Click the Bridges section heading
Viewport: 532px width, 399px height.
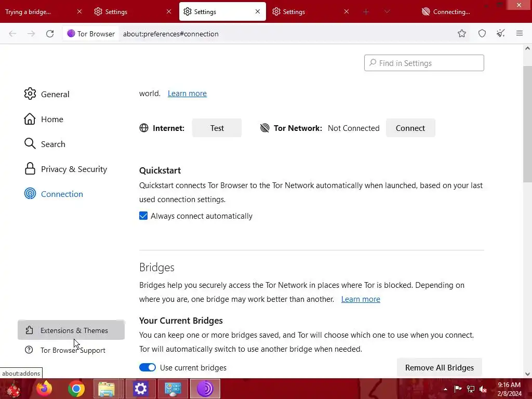coord(157,268)
